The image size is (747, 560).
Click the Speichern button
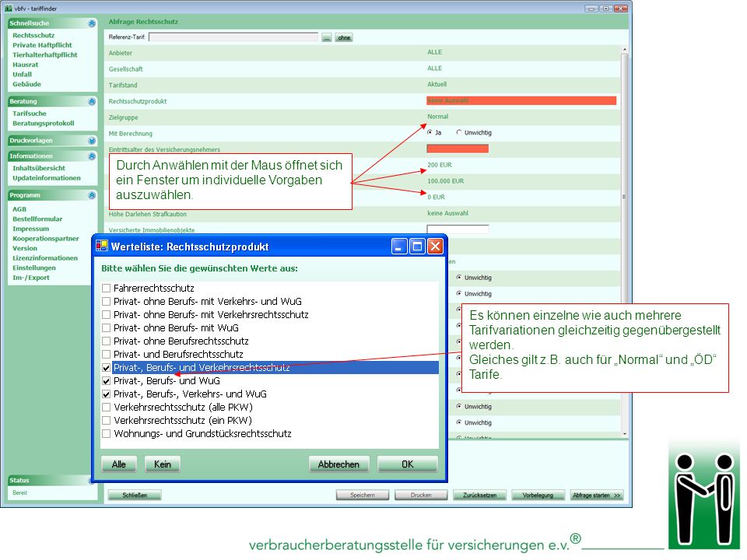click(363, 495)
